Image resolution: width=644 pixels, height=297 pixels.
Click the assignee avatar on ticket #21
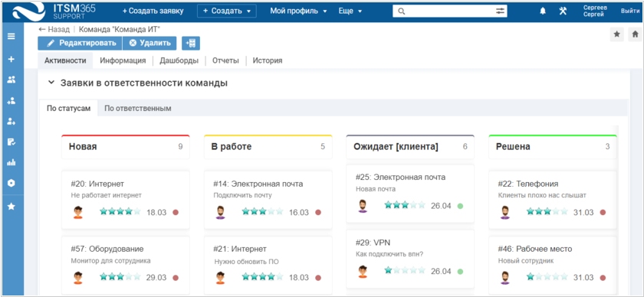[x=221, y=278]
